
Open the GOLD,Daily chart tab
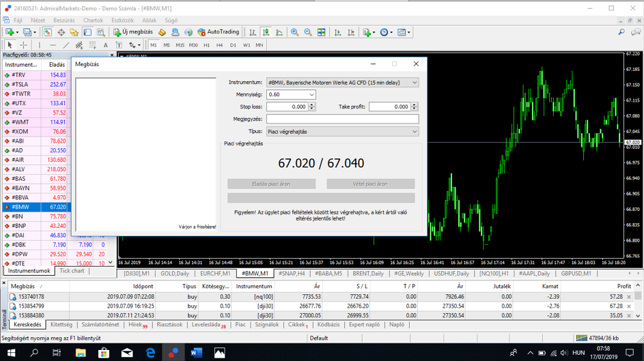(175, 273)
